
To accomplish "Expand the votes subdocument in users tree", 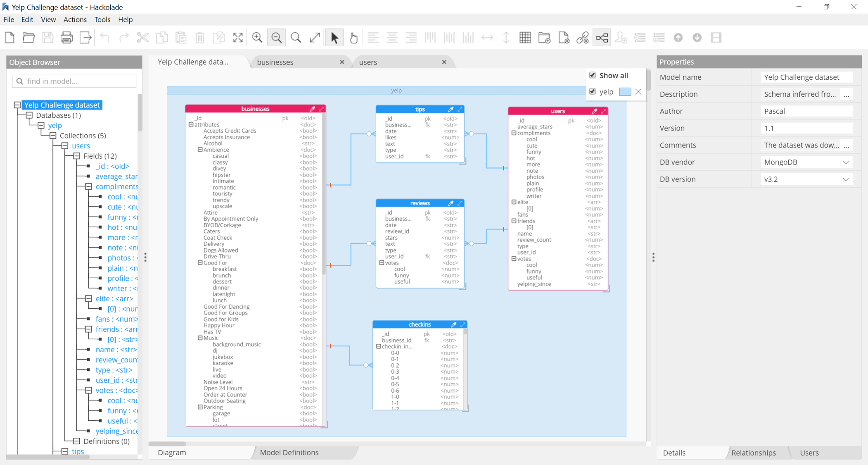I will tap(87, 390).
